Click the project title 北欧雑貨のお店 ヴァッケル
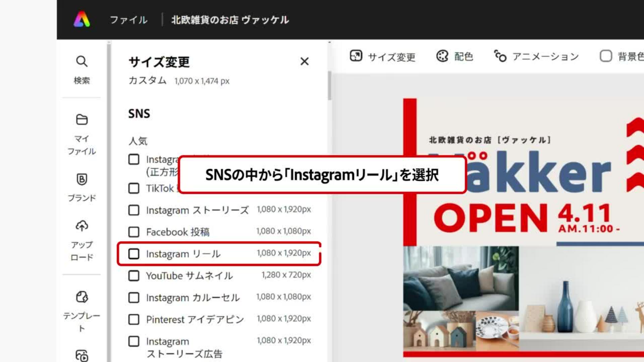The height and width of the screenshot is (362, 644). pos(230,20)
